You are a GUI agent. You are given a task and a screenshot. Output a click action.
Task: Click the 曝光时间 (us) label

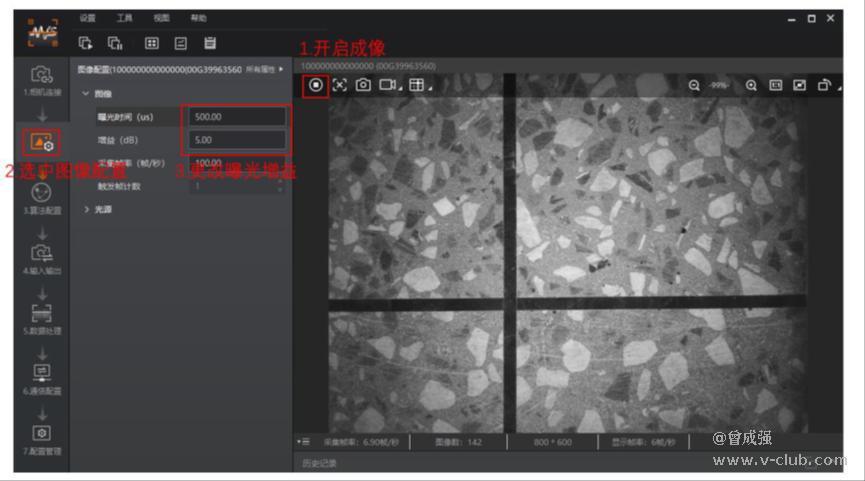point(126,117)
